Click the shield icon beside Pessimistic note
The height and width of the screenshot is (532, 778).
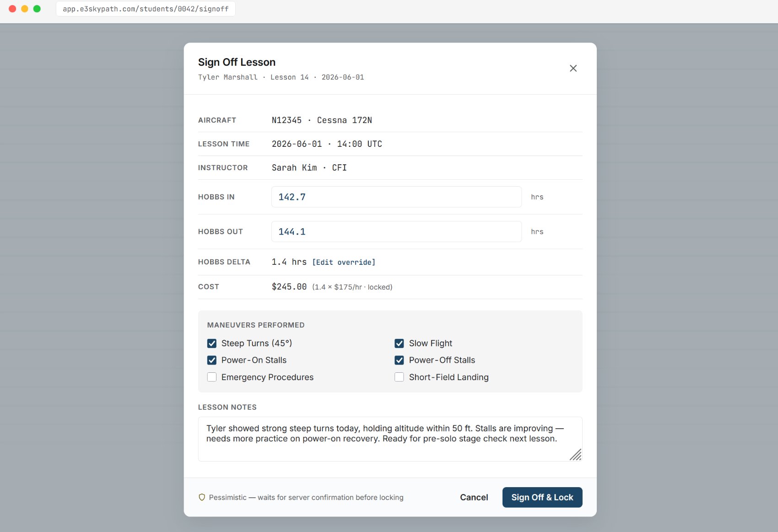(202, 497)
